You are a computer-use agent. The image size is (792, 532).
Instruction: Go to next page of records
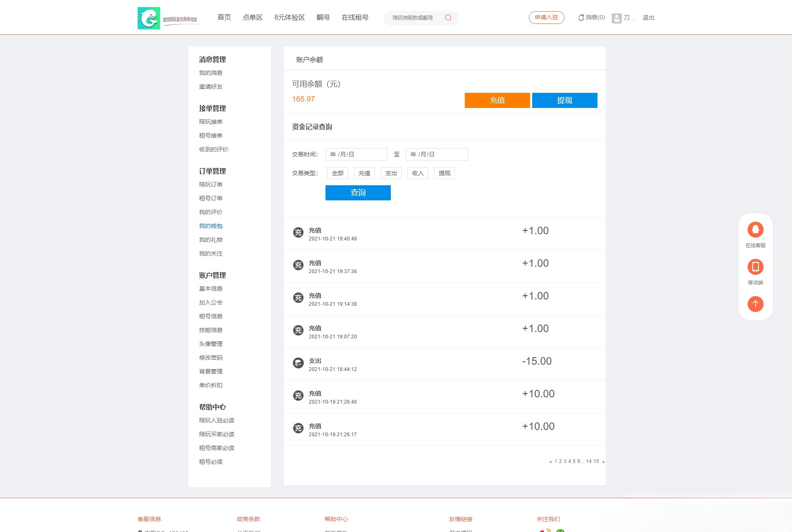tap(603, 462)
